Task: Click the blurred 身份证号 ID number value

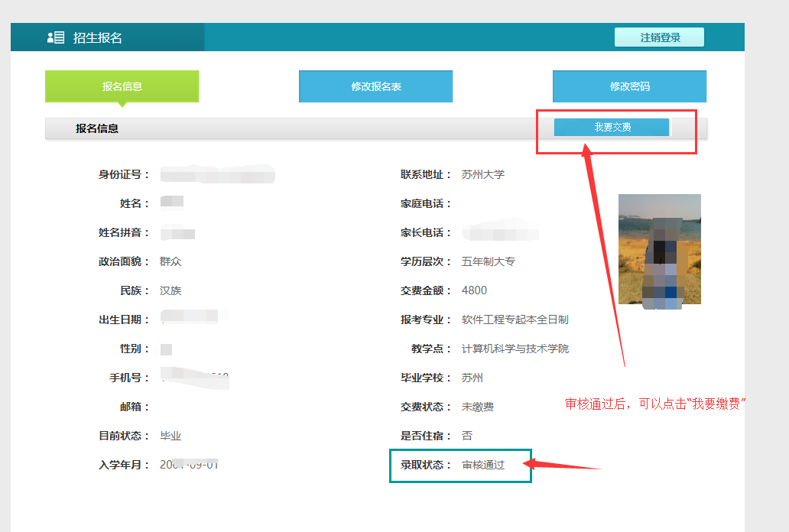Action: tap(217, 175)
